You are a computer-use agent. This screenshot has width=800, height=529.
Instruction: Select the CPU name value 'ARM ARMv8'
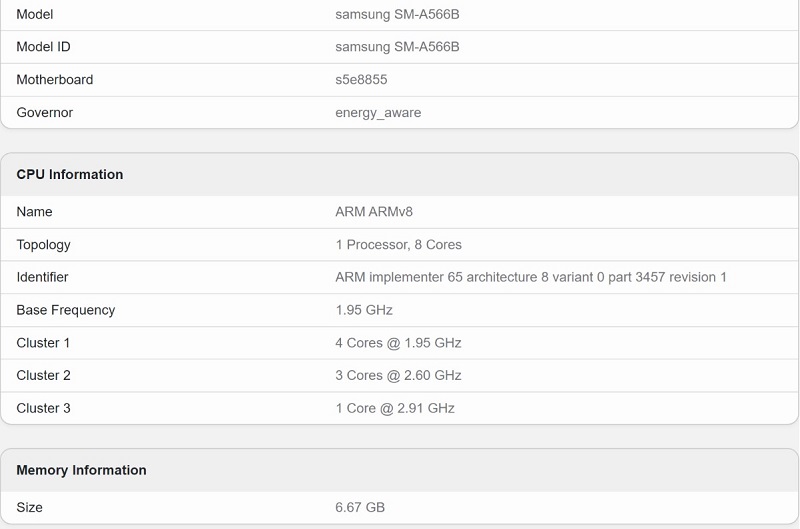(x=374, y=212)
